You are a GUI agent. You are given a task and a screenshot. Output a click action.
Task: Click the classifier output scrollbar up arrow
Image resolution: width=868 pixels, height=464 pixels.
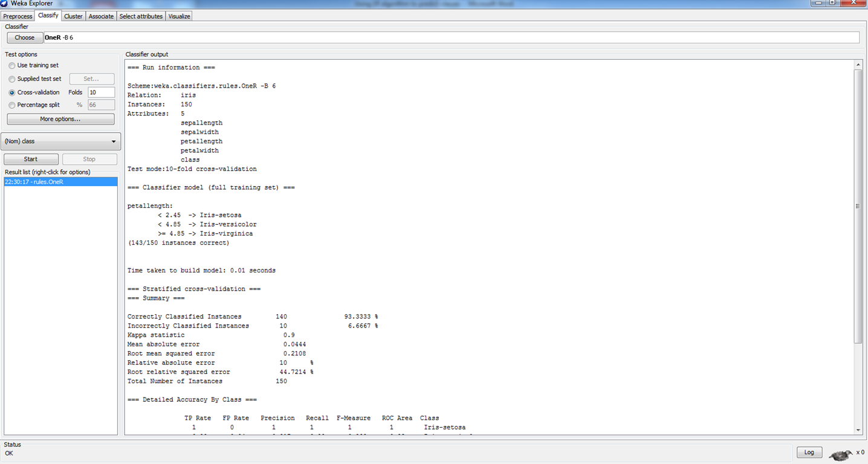click(858, 65)
